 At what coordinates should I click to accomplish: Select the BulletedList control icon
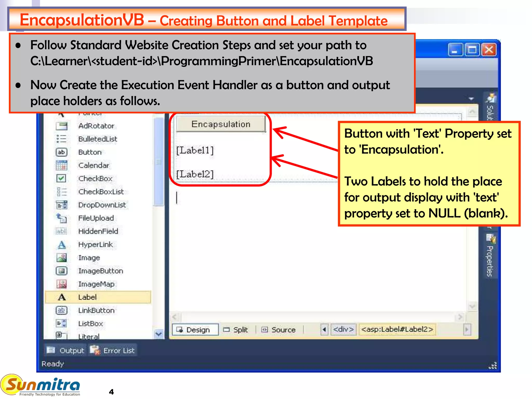pyautogui.click(x=62, y=139)
